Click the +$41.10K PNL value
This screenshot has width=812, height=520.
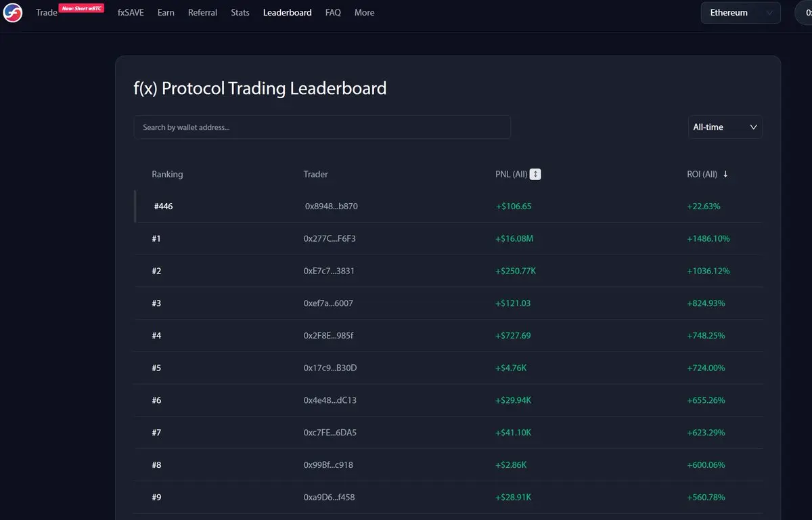[x=514, y=433]
